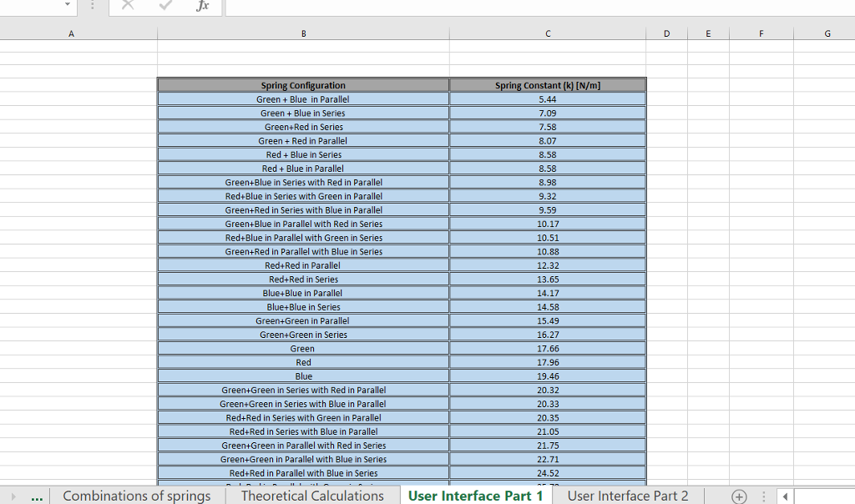The image size is (855, 504).
Task: Select Red+Blue in Parallel with Green in Series
Action: pos(303,238)
